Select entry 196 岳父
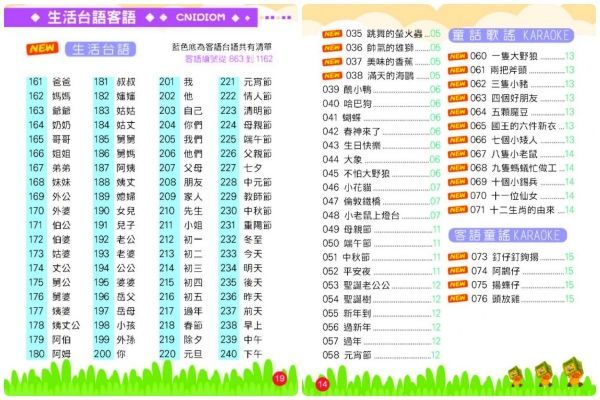Image resolution: width=600 pixels, height=400 pixels. (114, 297)
